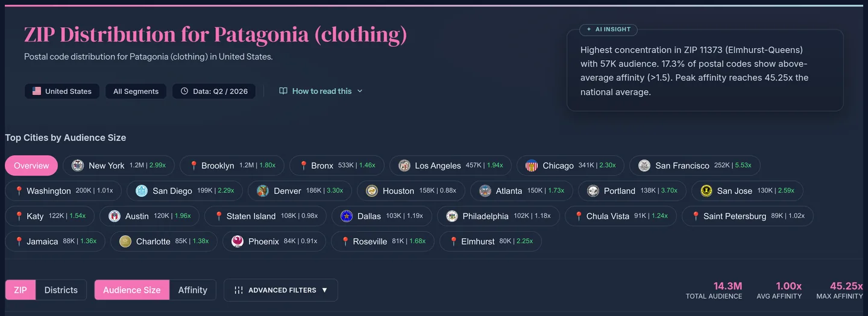868x316 pixels.
Task: Click the Charlotte gold seal icon
Action: pyautogui.click(x=125, y=241)
